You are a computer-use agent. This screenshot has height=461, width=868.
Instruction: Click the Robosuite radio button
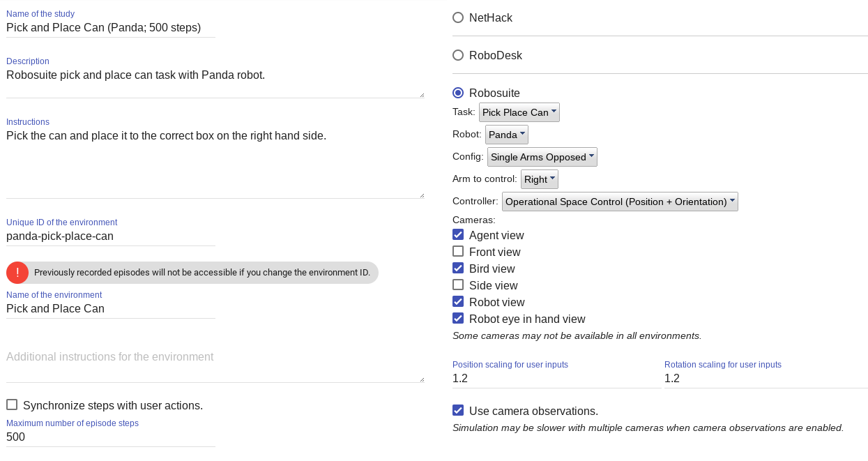pyautogui.click(x=458, y=93)
